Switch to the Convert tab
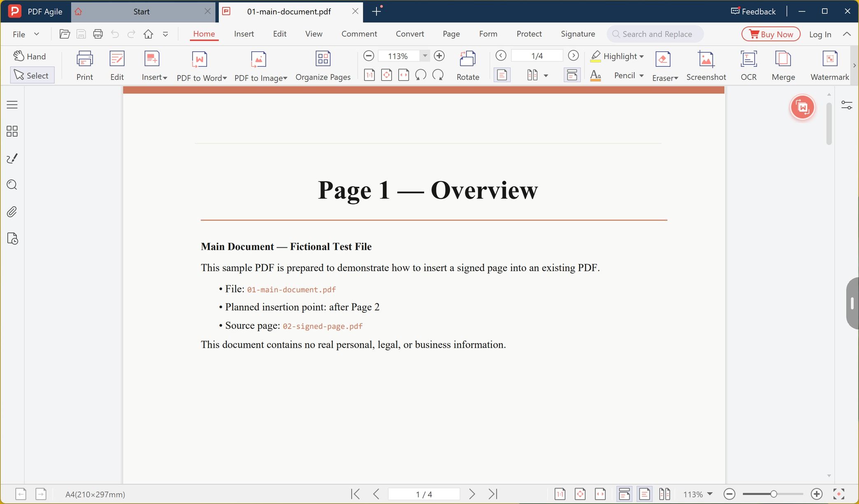859x504 pixels. click(x=410, y=34)
